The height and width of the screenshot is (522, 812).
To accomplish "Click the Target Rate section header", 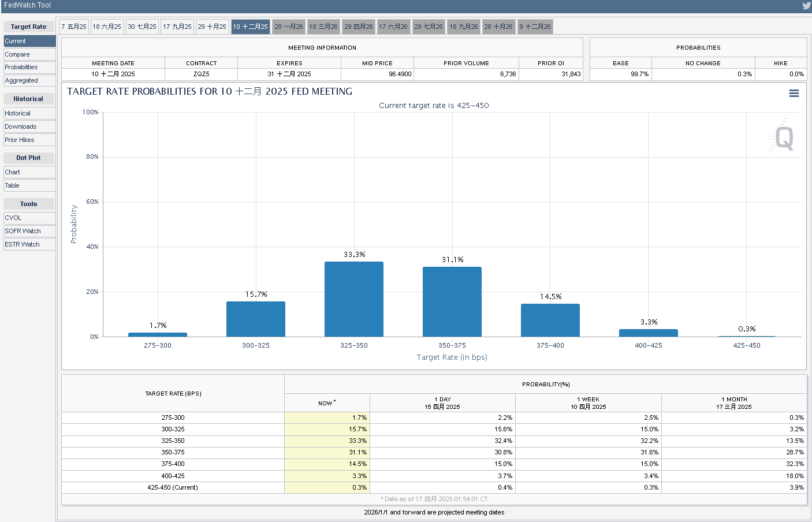I will pos(29,27).
